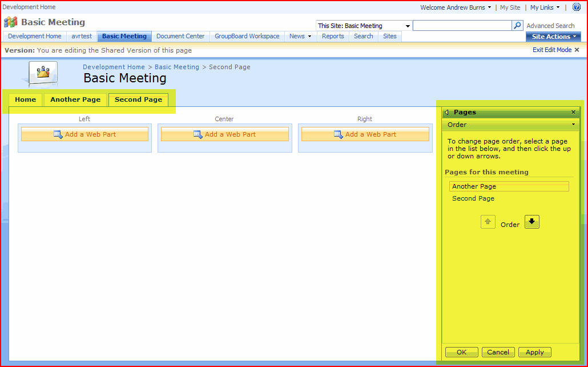This screenshot has height=367, width=588.
Task: Click the Basic Meeting site logo icon
Action: (x=11, y=22)
